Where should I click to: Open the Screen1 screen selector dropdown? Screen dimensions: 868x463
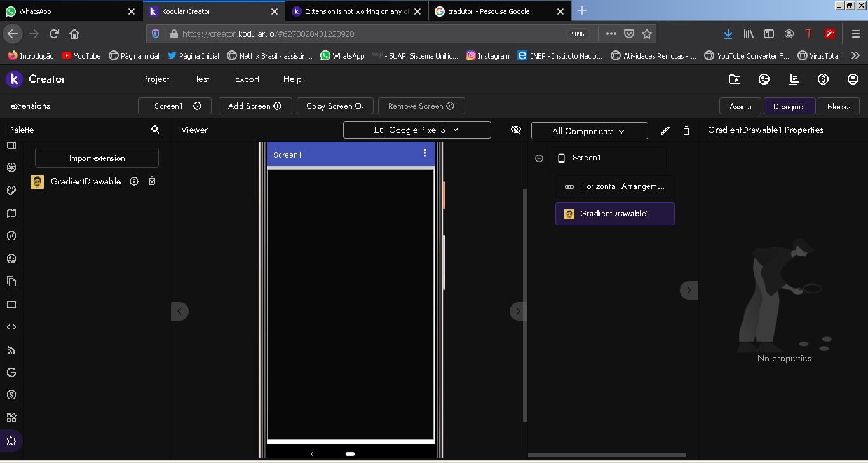pos(174,106)
